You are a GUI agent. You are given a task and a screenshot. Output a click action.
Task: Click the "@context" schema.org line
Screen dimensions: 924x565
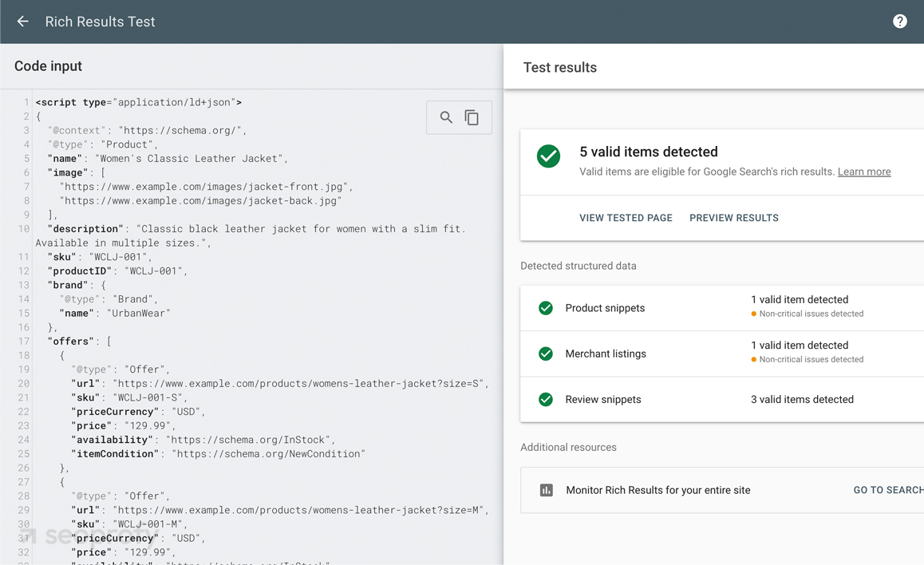pos(148,131)
